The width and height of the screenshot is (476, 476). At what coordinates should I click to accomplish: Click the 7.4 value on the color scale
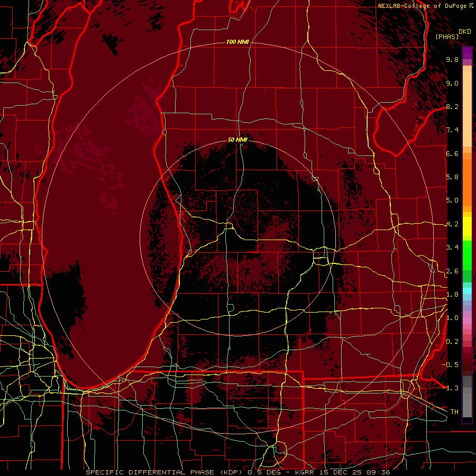[x=452, y=130]
